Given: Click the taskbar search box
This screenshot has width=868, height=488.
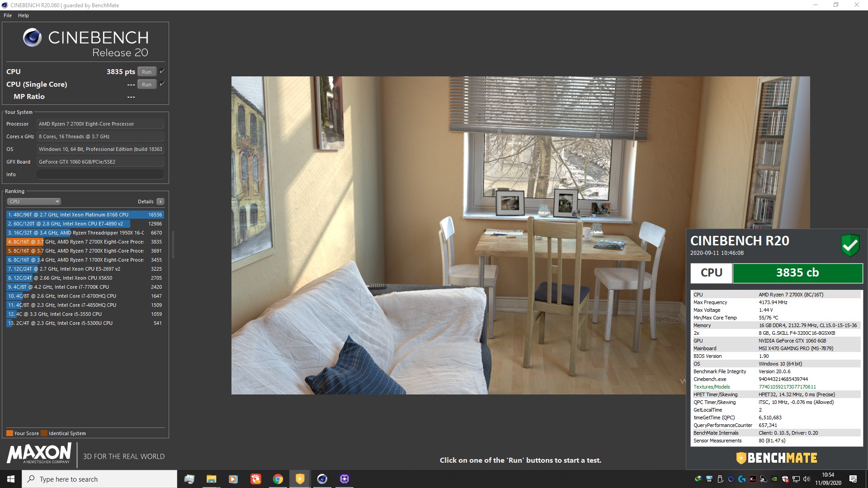Looking at the screenshot, I should [x=99, y=479].
